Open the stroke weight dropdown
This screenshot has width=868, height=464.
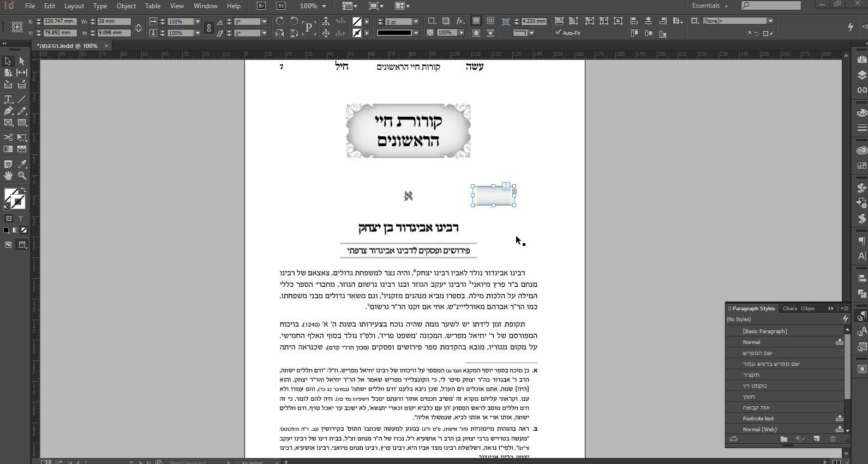(416, 22)
